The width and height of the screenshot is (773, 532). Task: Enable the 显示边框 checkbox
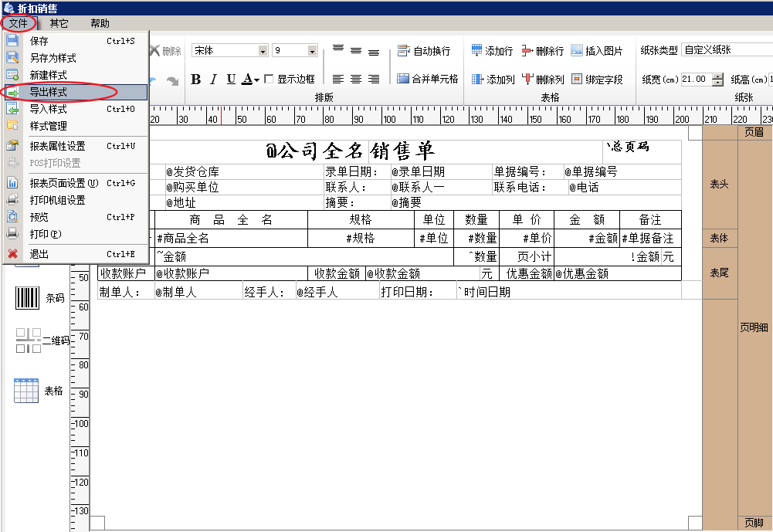(269, 79)
